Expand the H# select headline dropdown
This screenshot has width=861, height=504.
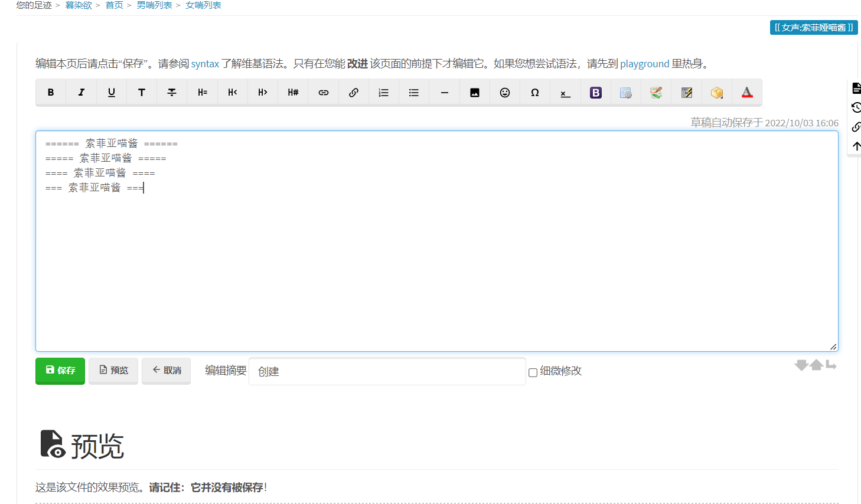coord(293,93)
